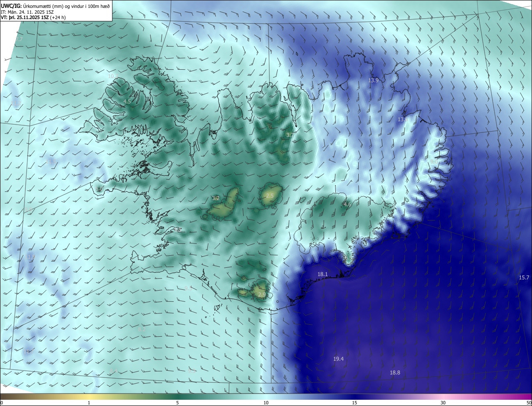Click the 1 tick on color scale
The width and height of the screenshot is (532, 406).
(89, 403)
